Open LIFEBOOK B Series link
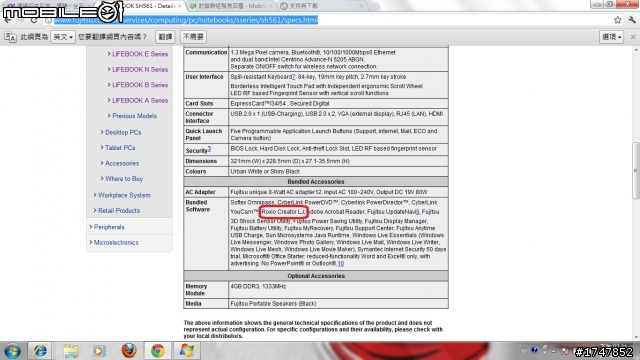Viewport: 640px width, 360px height. coord(140,85)
